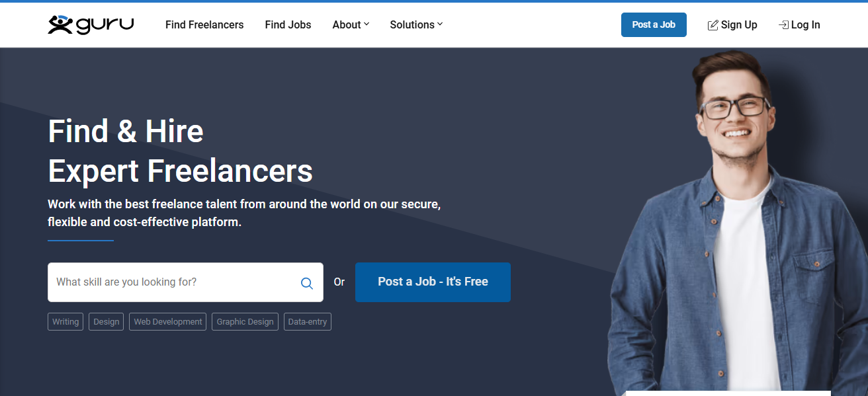Expand the About menu
868x396 pixels.
[351, 25]
